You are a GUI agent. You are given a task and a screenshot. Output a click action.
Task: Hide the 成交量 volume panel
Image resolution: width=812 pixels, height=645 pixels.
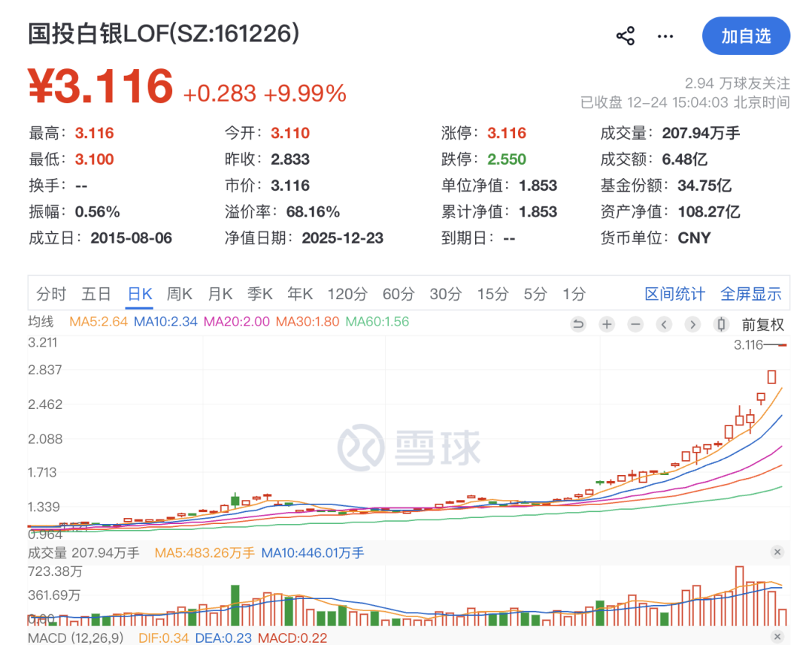[777, 552]
